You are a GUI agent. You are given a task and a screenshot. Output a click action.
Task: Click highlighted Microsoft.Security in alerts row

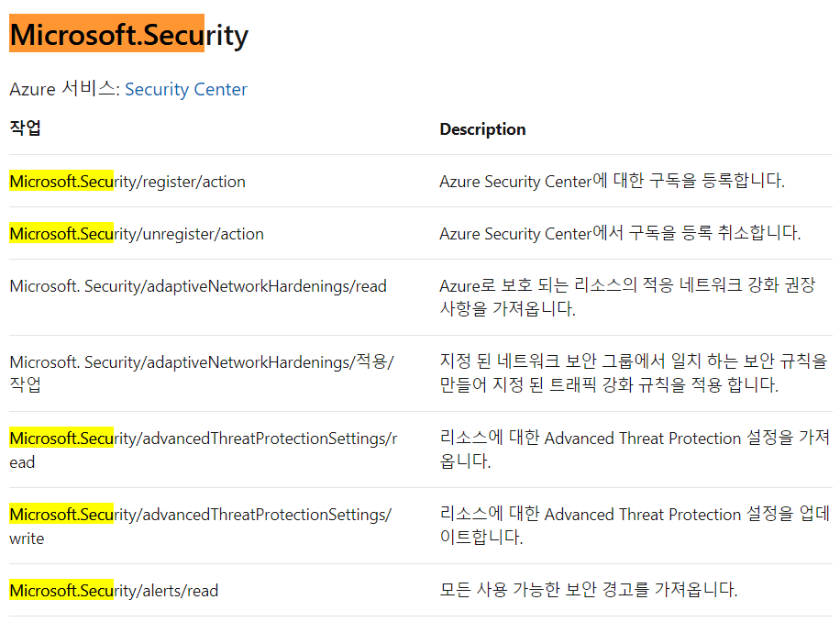[x=61, y=590]
